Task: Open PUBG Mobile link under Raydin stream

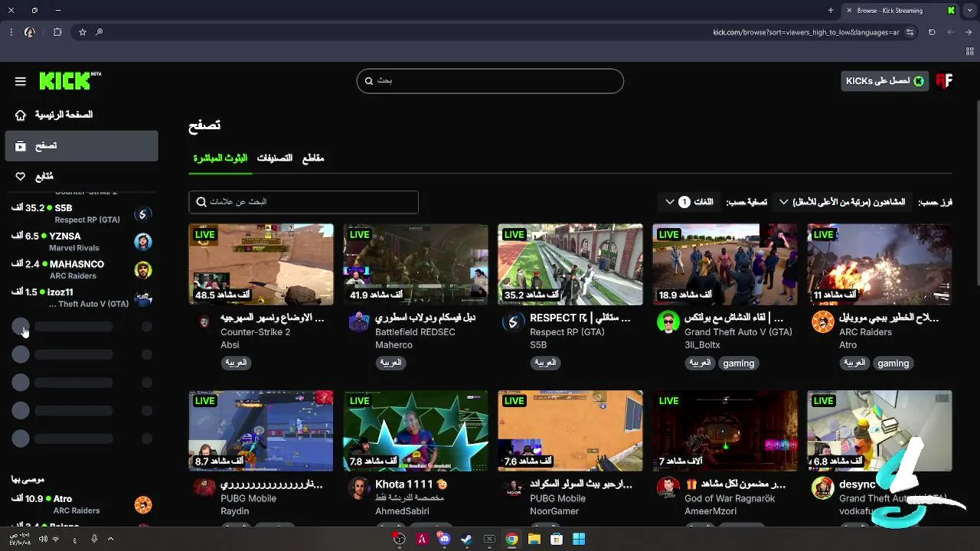Action: click(x=248, y=498)
